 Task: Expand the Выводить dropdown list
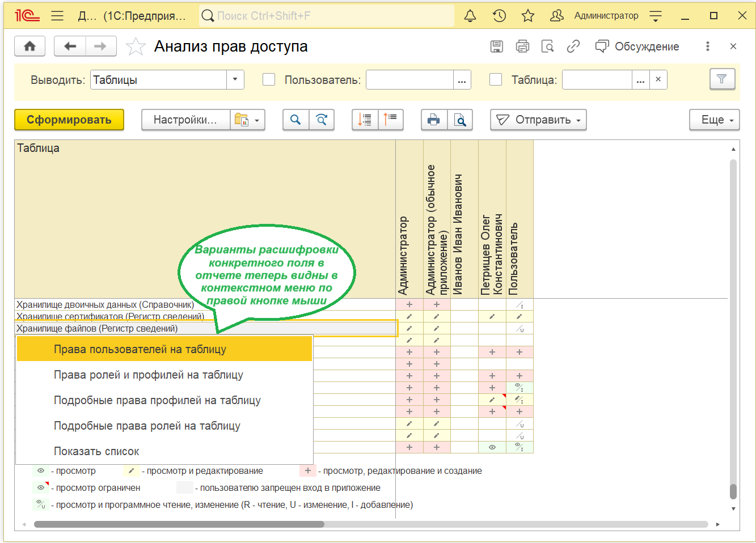click(x=235, y=80)
